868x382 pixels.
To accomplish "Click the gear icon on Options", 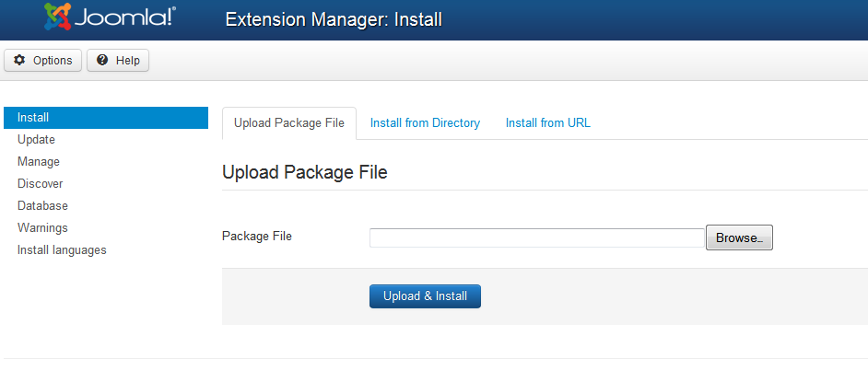I will pyautogui.click(x=19, y=61).
